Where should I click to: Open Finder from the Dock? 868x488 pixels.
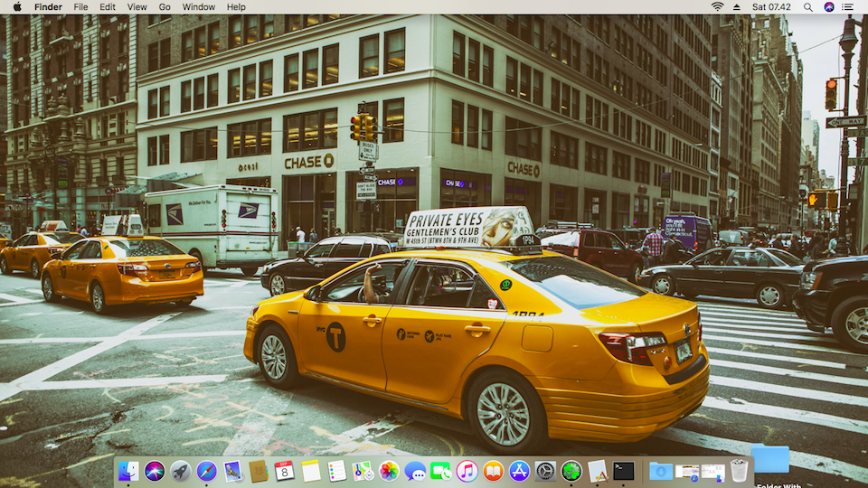pyautogui.click(x=128, y=471)
